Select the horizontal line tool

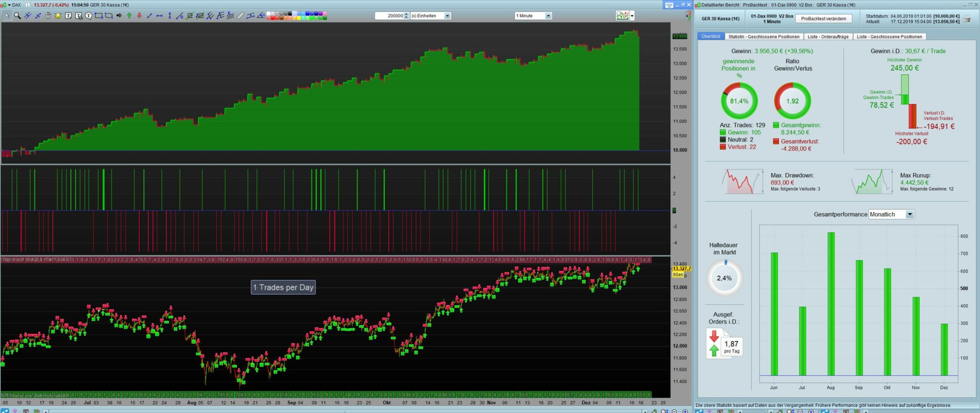click(159, 16)
